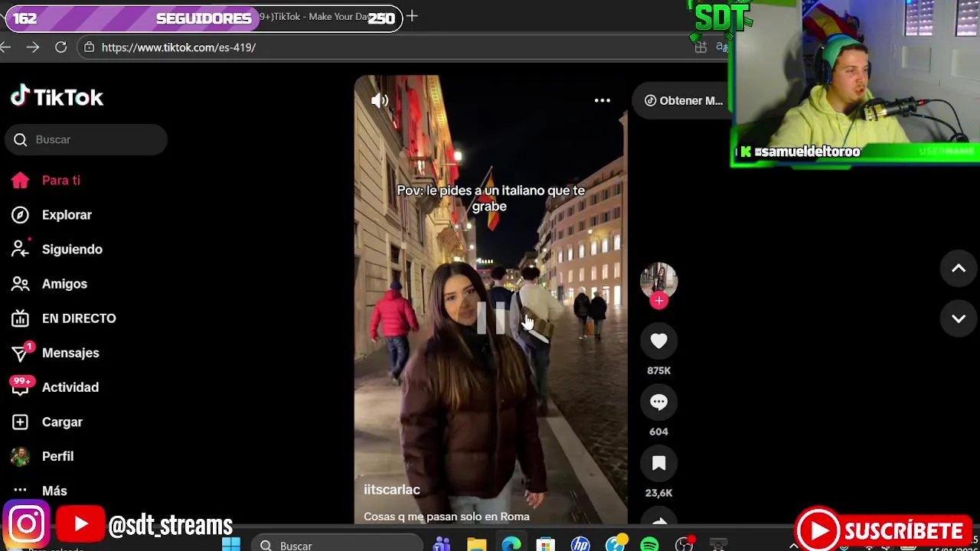This screenshot has height=551, width=980.
Task: Toggle play/pause on the video
Action: click(491, 318)
